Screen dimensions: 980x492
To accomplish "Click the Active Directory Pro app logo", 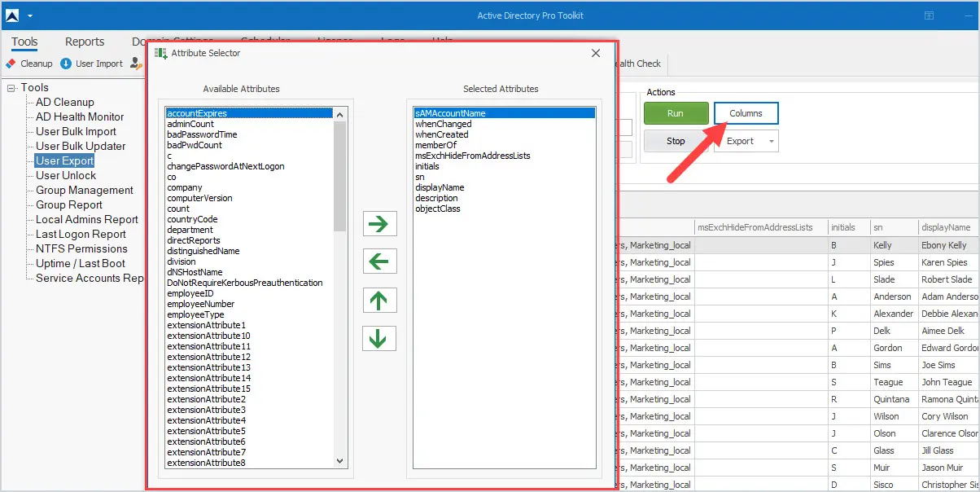I will [11, 15].
